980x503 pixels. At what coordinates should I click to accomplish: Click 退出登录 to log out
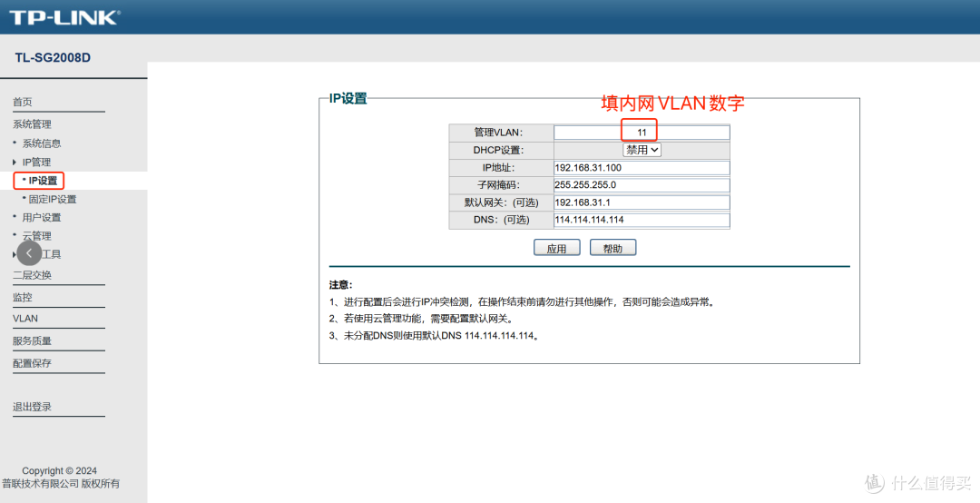click(x=32, y=407)
